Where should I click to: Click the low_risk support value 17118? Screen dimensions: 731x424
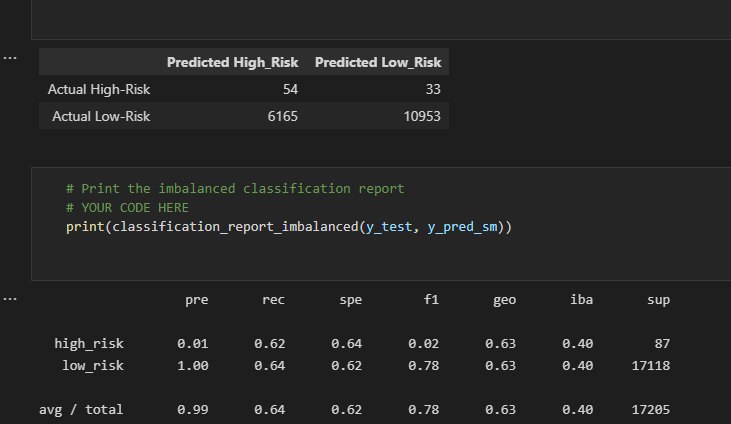coord(651,366)
